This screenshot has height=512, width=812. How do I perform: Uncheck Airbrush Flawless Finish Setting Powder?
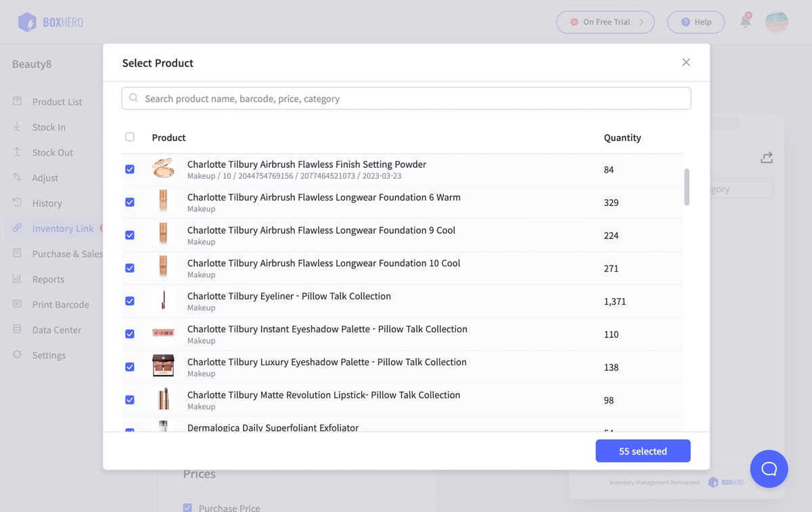point(130,169)
